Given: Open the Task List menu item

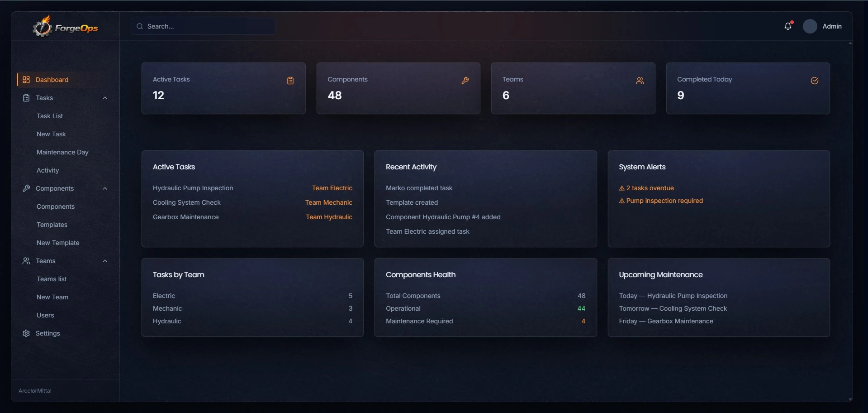Looking at the screenshot, I should (x=50, y=116).
